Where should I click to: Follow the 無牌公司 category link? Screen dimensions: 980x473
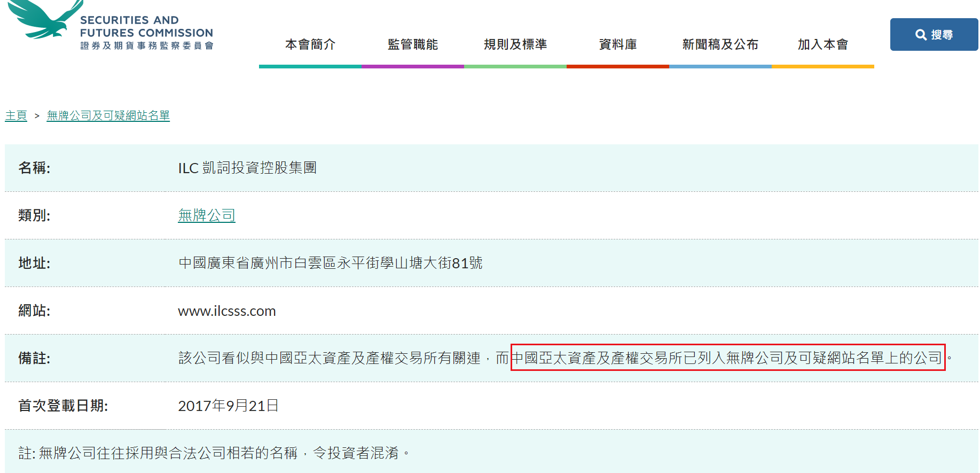coord(207,215)
